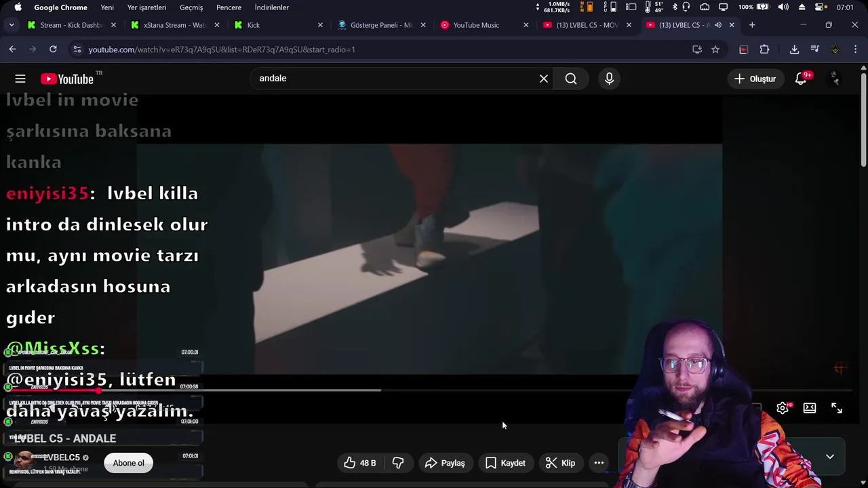Screen dimensions: 868x488
Task: Switch to LVBEL C5 - MOV tab
Action: [587, 25]
